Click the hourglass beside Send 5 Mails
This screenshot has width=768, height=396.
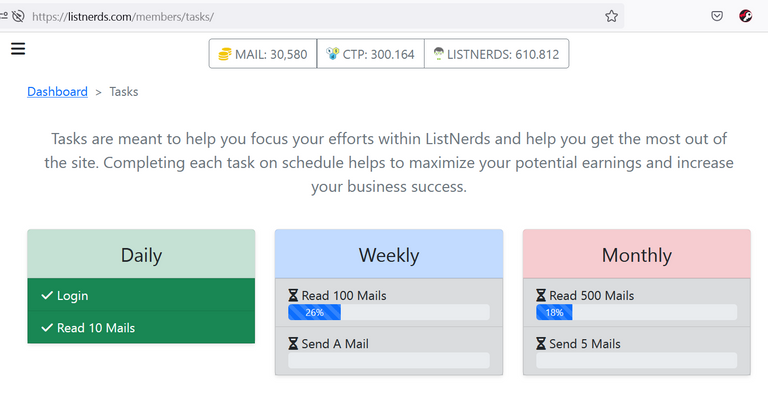[x=541, y=344]
